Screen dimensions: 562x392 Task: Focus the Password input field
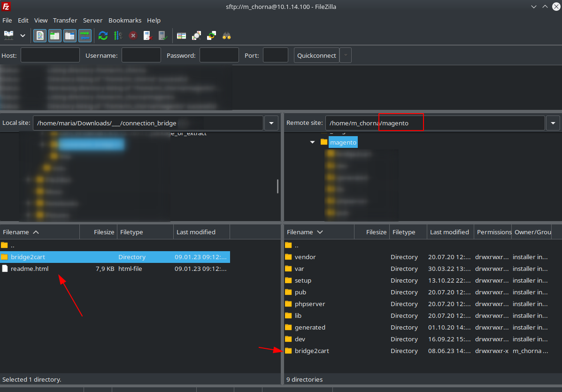[219, 55]
